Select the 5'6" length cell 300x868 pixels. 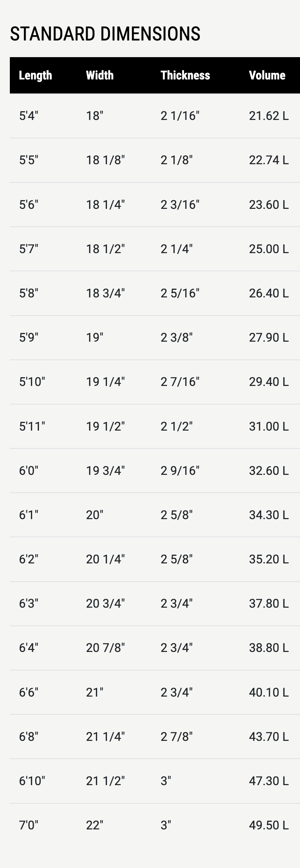29,205
